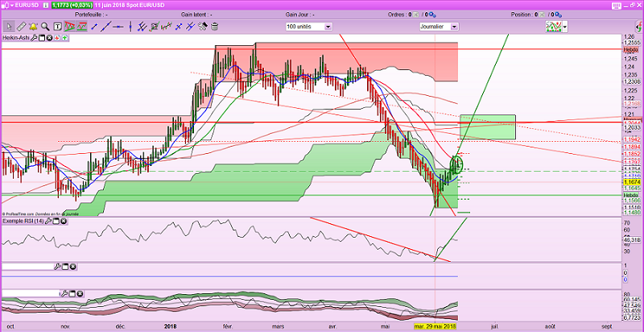The image size is (644, 332).
Task: Click the yellow 1,1674 price label
Action: (x=632, y=181)
